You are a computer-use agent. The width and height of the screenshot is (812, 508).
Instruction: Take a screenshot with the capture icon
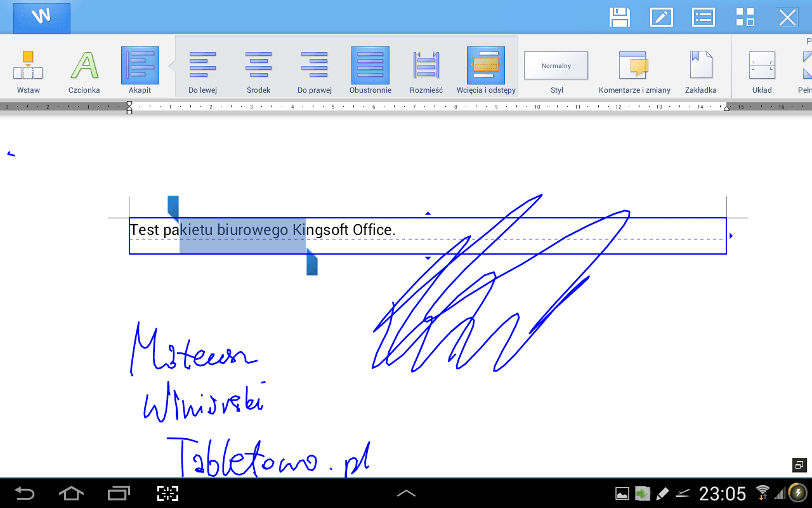pos(167,493)
